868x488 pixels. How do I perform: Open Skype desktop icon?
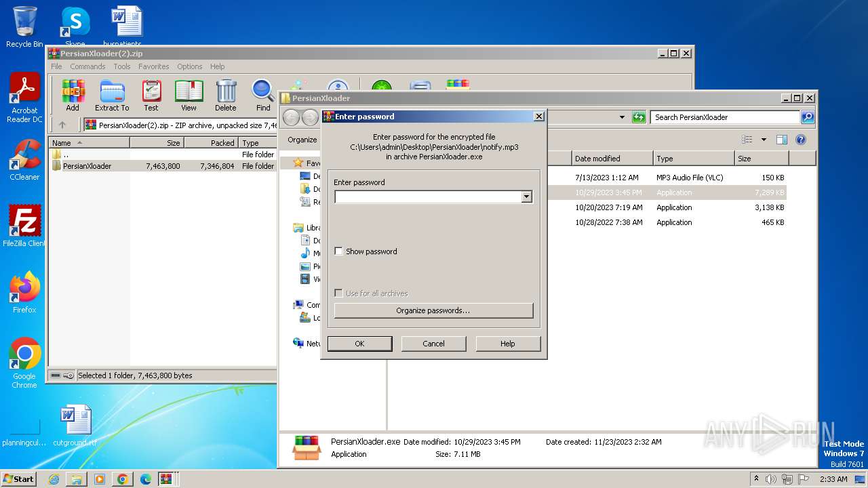click(75, 26)
